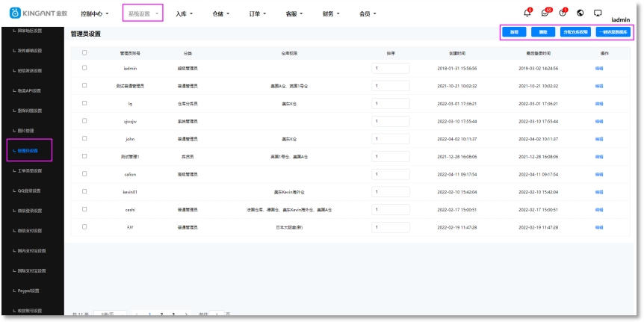Click the help question-mark icon

[x=563, y=13]
